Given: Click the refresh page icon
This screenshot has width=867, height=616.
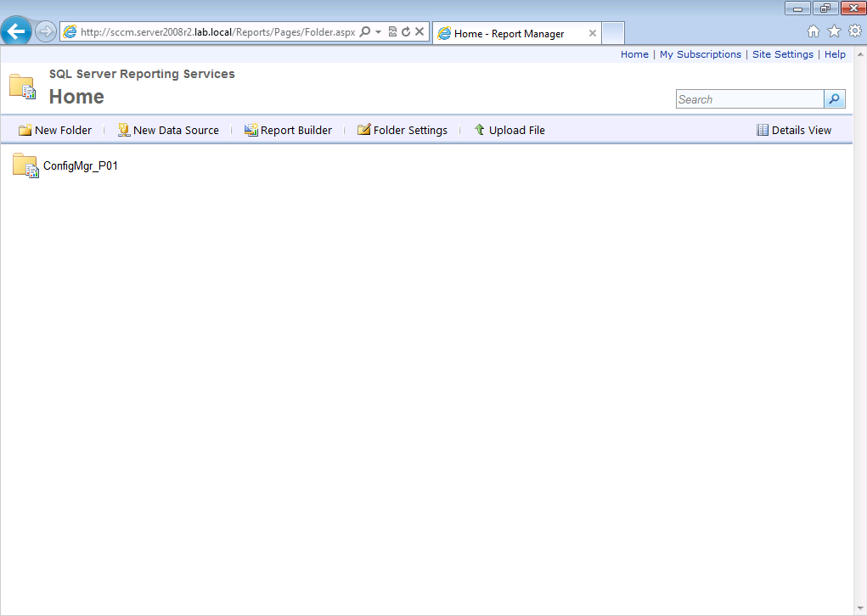Looking at the screenshot, I should [406, 32].
